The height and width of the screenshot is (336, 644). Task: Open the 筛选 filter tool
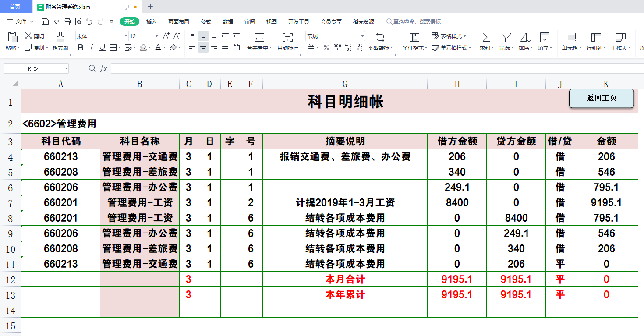pyautogui.click(x=506, y=38)
